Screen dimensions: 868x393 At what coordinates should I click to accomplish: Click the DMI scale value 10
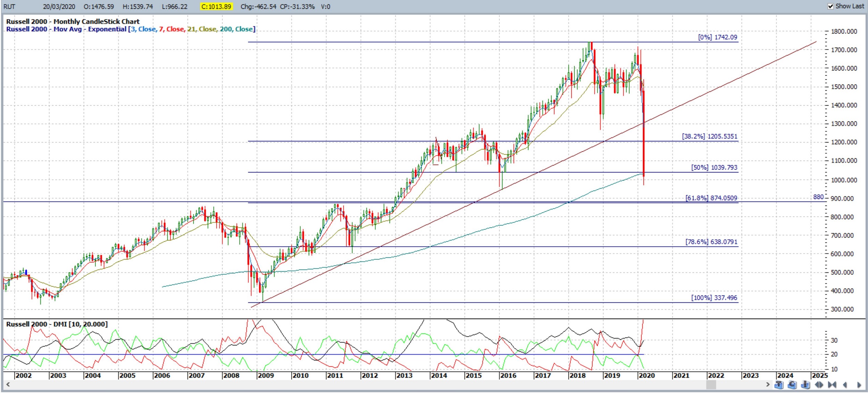click(834, 369)
